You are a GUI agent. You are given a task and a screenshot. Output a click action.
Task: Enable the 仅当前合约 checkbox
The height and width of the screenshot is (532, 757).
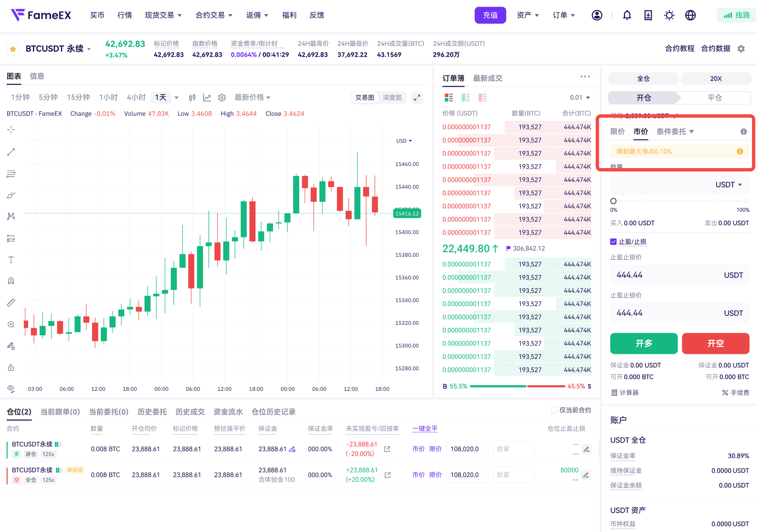[554, 410]
